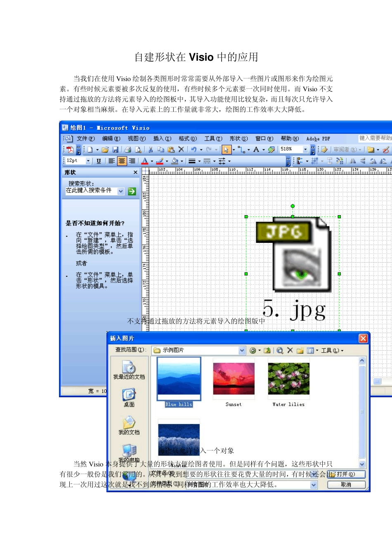This screenshot has height=555, width=392.
Task: Save the drawing with the floppy disk icon
Action: pos(116,149)
